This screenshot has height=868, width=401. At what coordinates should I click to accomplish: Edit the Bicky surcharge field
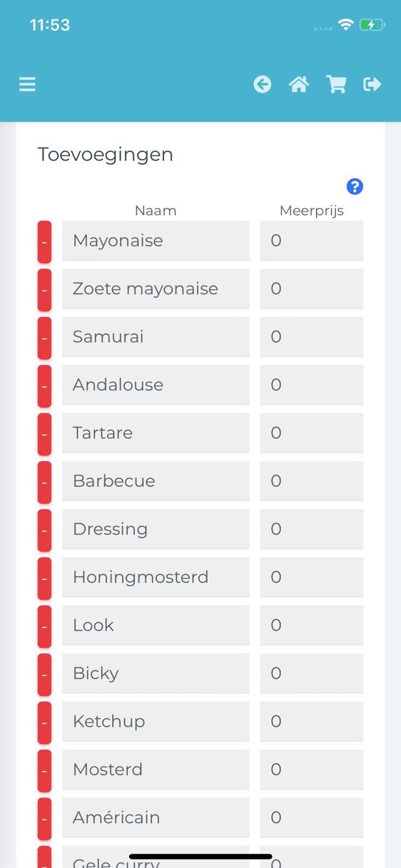(312, 673)
